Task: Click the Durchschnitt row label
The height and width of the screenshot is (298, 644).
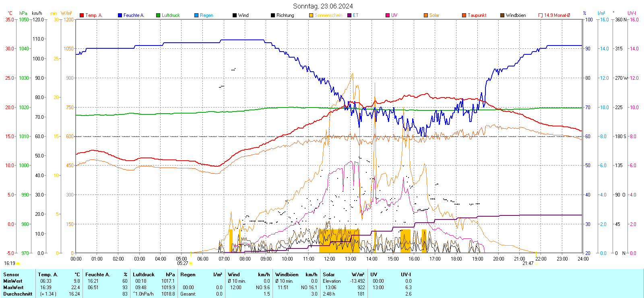Action: pyautogui.click(x=18, y=294)
